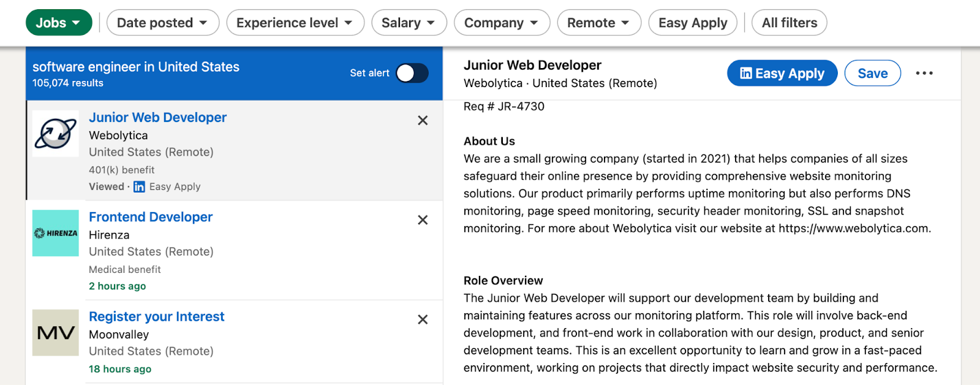Toggle the Easy Apply filter
The width and height of the screenshot is (980, 385).
click(x=693, y=23)
